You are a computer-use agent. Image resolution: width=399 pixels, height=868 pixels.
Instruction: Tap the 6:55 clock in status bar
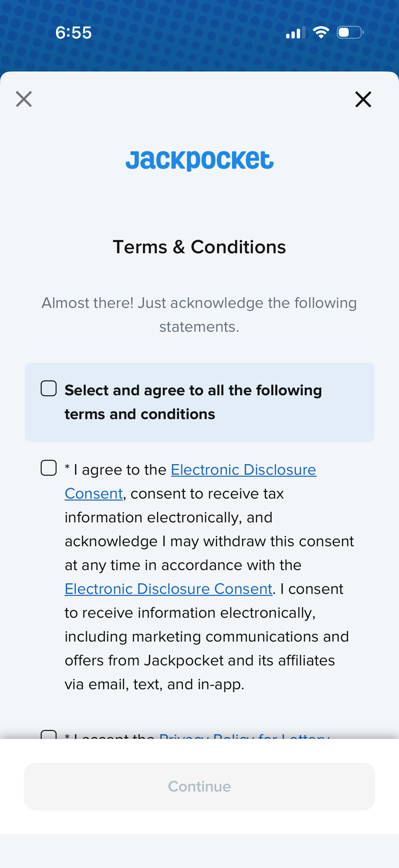(x=73, y=33)
